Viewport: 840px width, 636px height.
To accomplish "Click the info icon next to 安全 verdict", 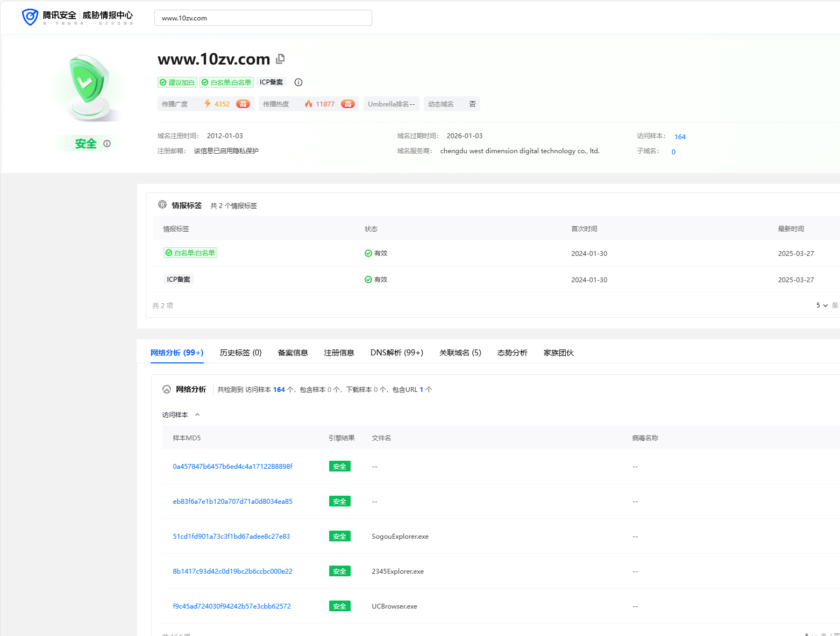I will (x=107, y=144).
